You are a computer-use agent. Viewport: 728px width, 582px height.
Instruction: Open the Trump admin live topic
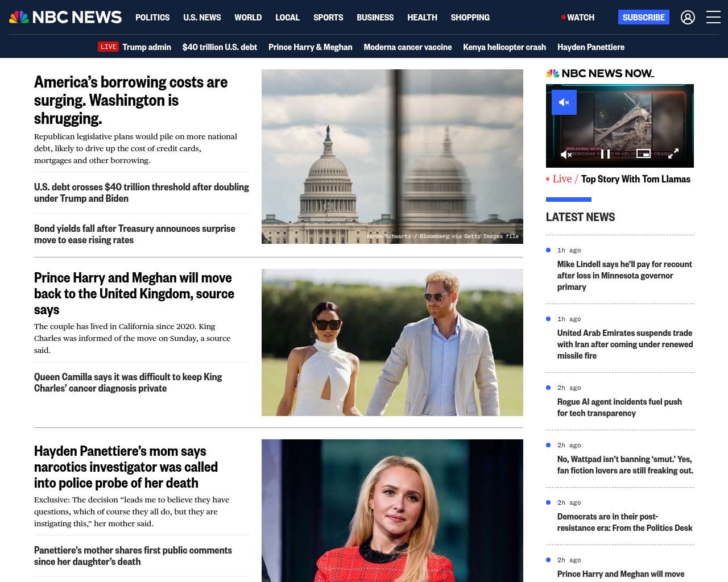(x=147, y=47)
